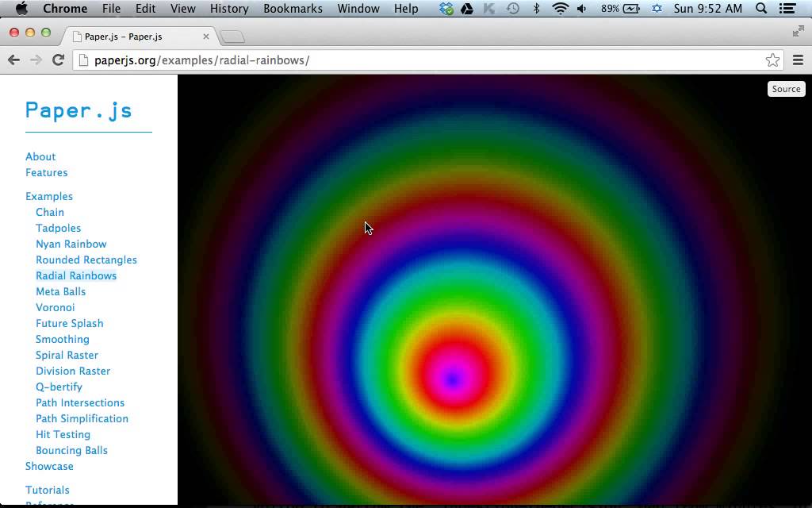Open the Future Splash example
Image resolution: width=812 pixels, height=508 pixels.
coord(70,324)
